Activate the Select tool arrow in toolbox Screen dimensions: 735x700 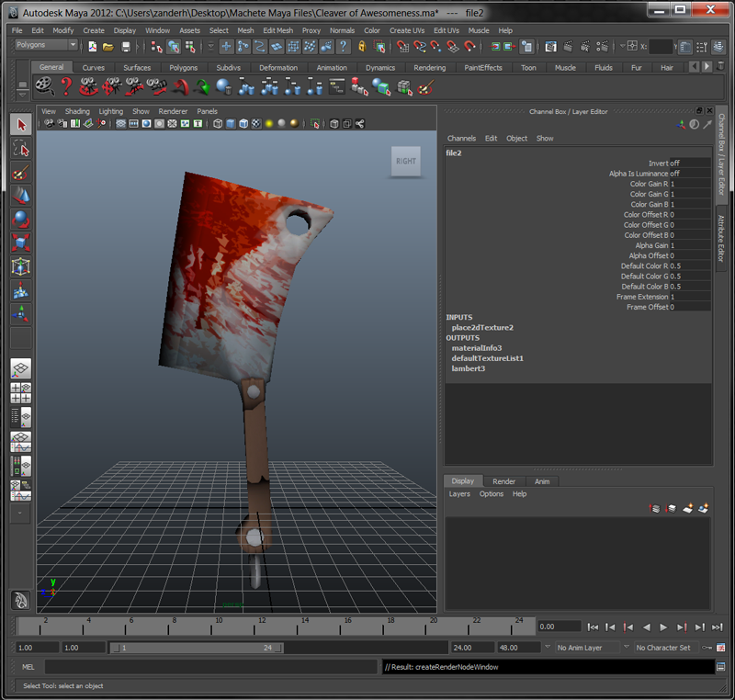[20, 124]
